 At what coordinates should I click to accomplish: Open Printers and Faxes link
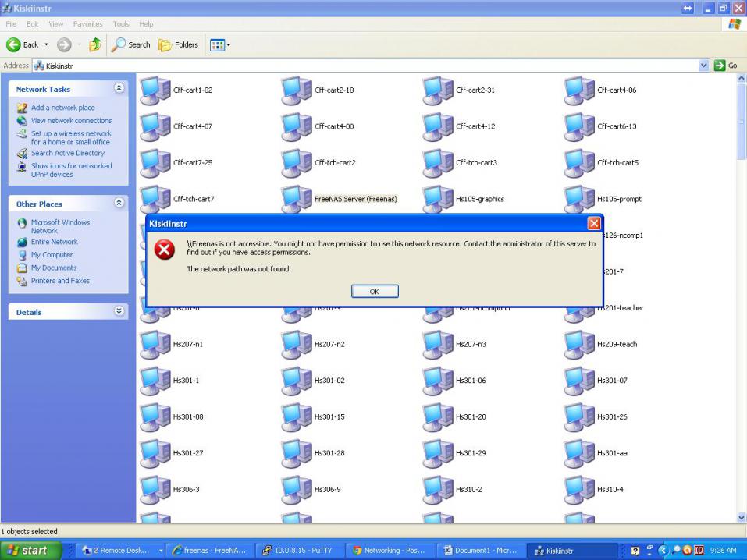pos(60,281)
